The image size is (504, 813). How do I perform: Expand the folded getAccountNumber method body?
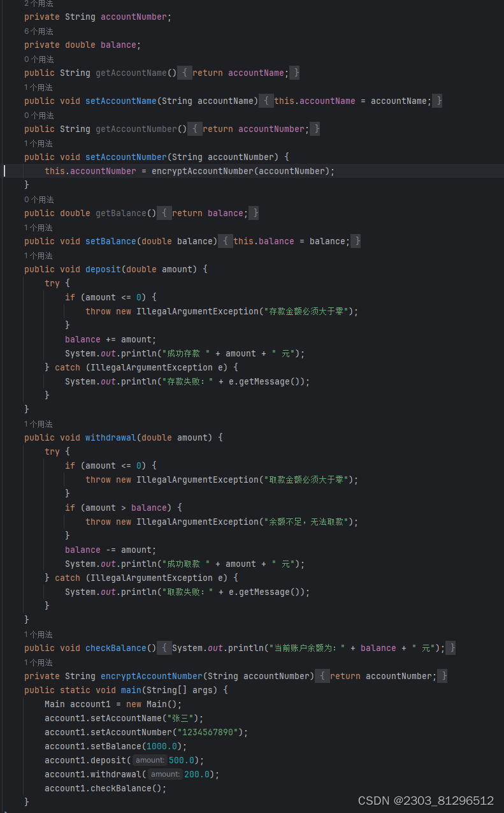pos(195,129)
